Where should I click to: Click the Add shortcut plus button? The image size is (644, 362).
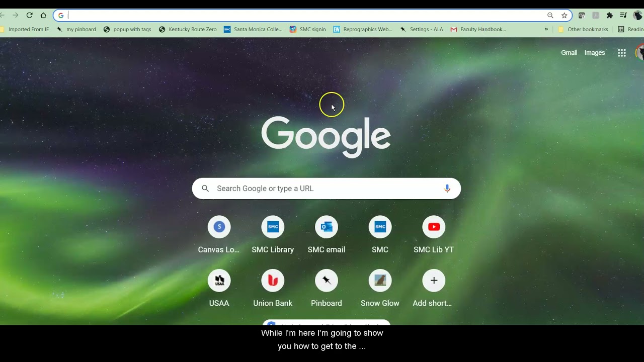click(x=434, y=281)
